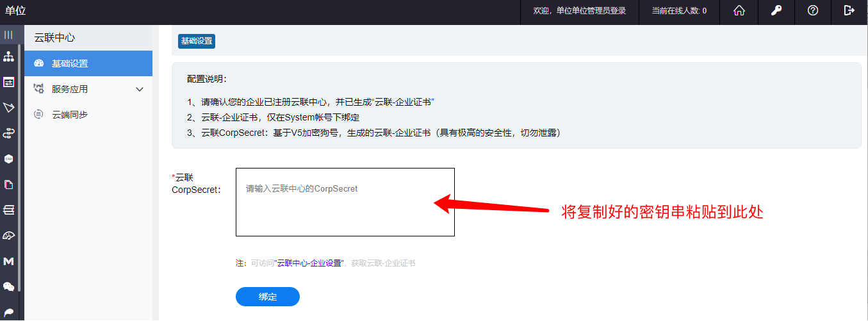Click the 绑定 button
Screen dimensions: 868x321
[x=268, y=297]
